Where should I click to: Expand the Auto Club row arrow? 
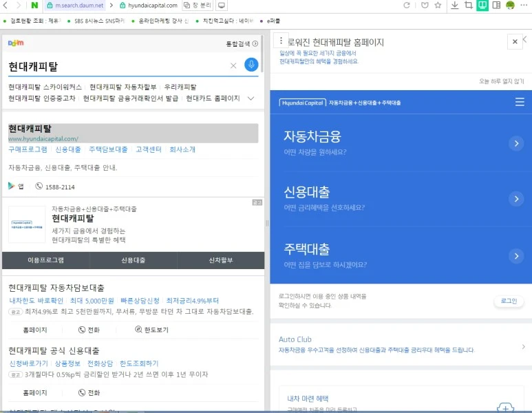523,346
